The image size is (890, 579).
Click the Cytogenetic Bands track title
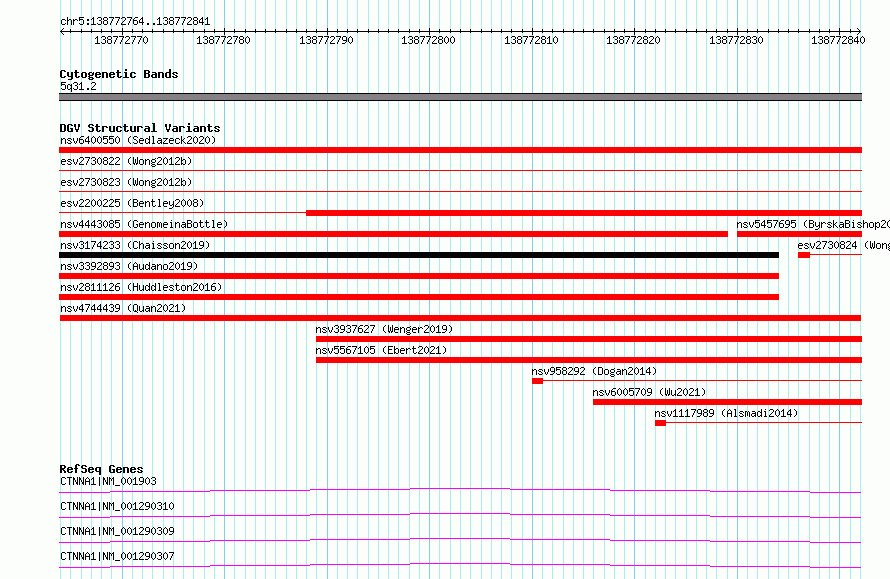pos(119,74)
